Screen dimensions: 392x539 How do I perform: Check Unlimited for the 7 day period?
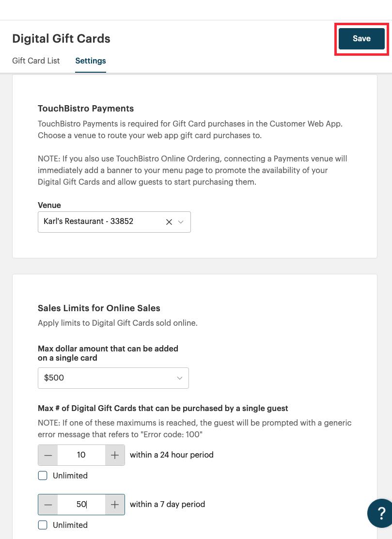pos(43,525)
